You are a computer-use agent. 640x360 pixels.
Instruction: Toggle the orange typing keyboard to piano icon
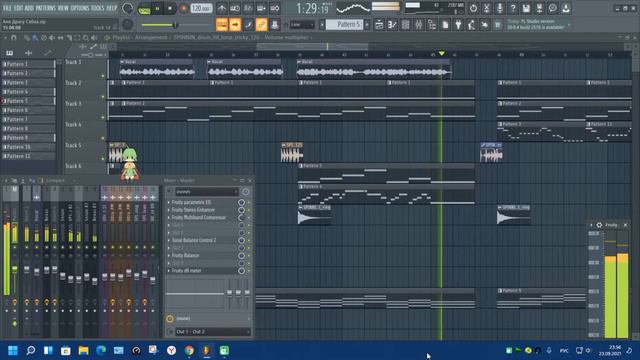(x=222, y=25)
